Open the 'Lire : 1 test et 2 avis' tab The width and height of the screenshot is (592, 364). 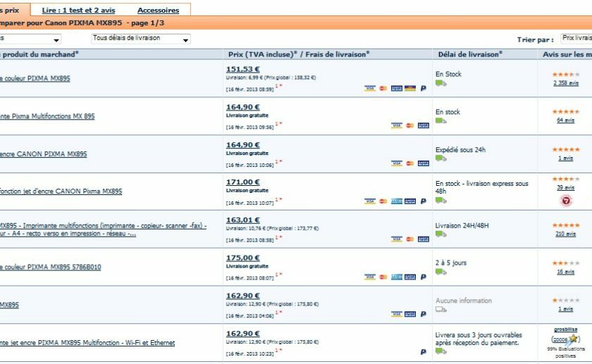coord(78,10)
